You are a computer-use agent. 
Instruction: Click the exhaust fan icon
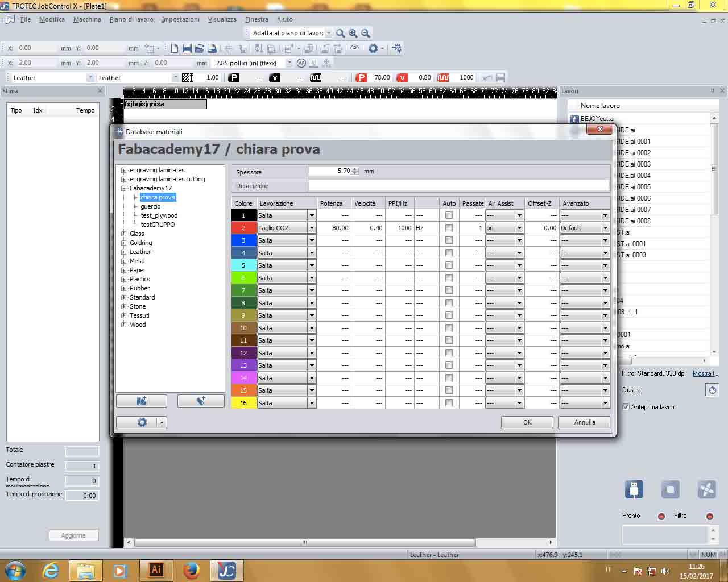click(706, 489)
